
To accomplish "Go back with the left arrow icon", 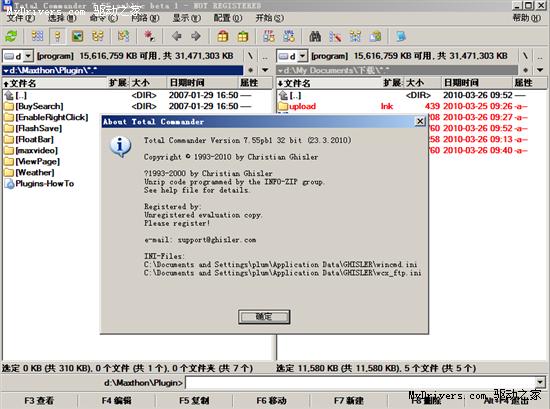I will click(176, 36).
